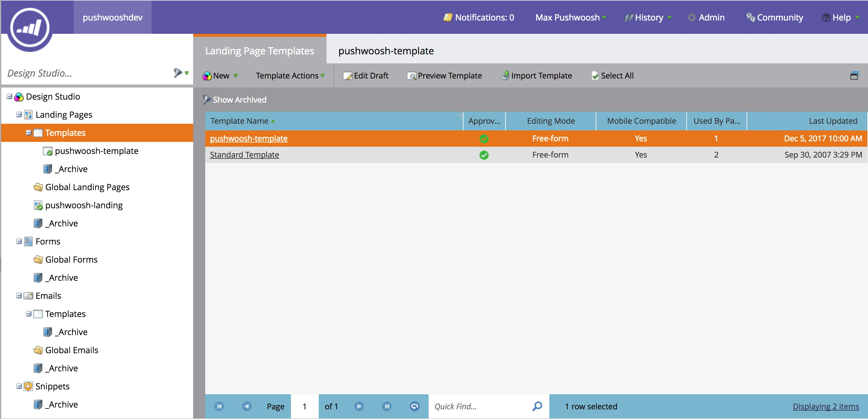Refresh the template list with the reload icon
The width and height of the screenshot is (868, 419).
pos(414,406)
